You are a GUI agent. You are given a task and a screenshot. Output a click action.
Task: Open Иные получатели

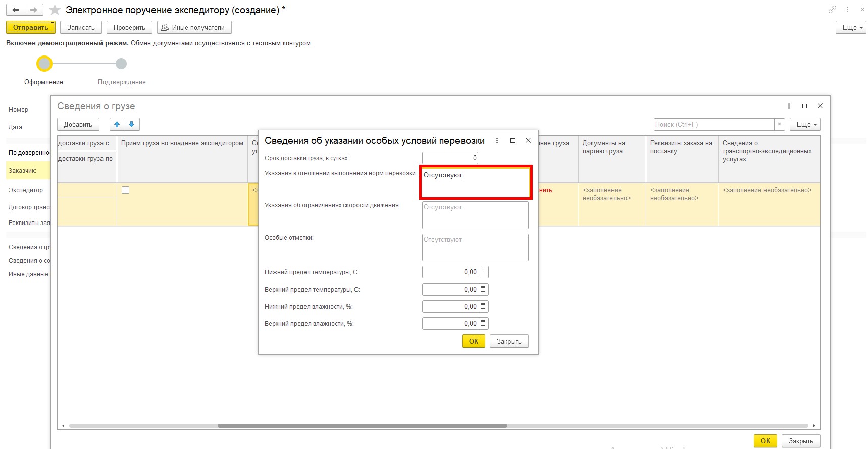[194, 27]
